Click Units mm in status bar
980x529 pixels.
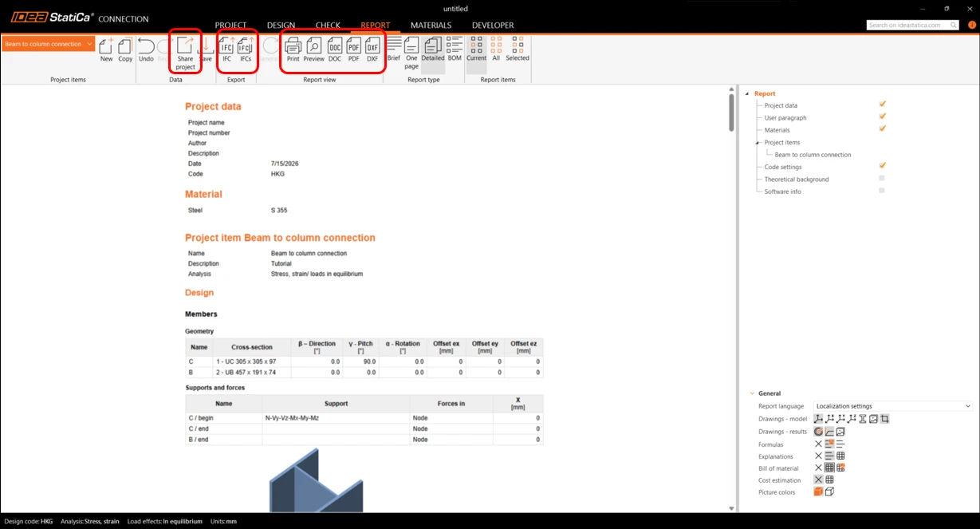(223, 521)
